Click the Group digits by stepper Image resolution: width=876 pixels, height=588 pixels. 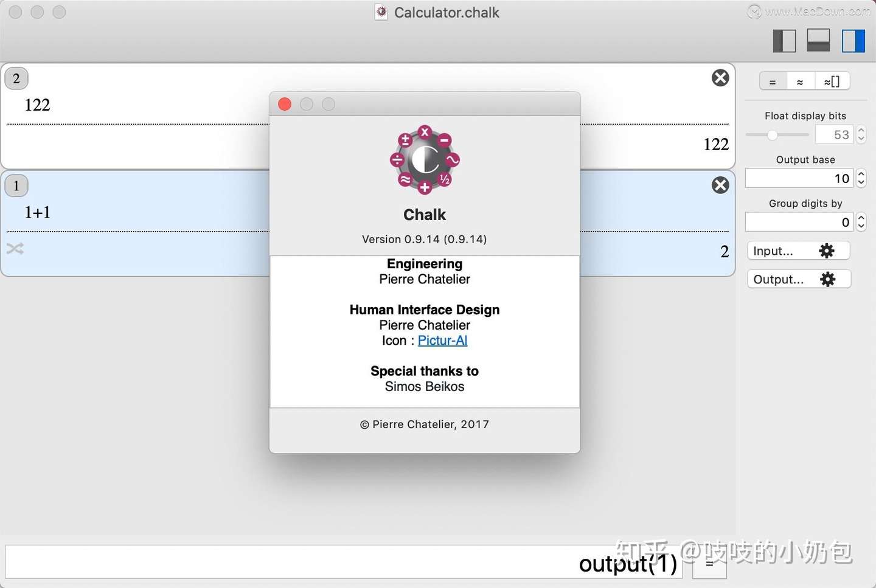click(861, 222)
